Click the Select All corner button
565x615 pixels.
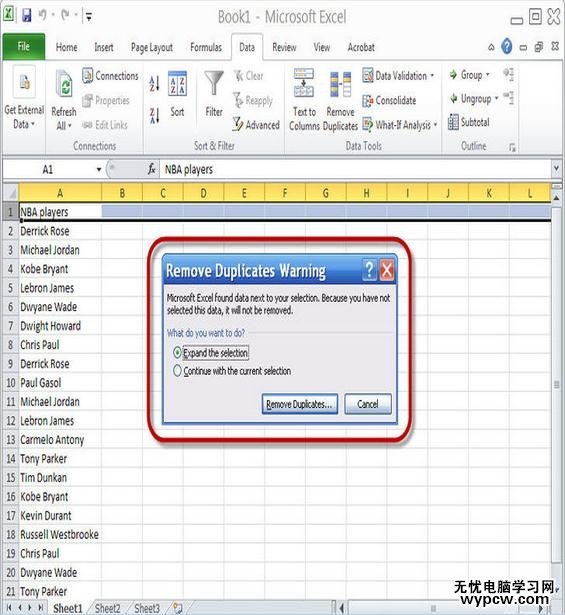coord(10,193)
